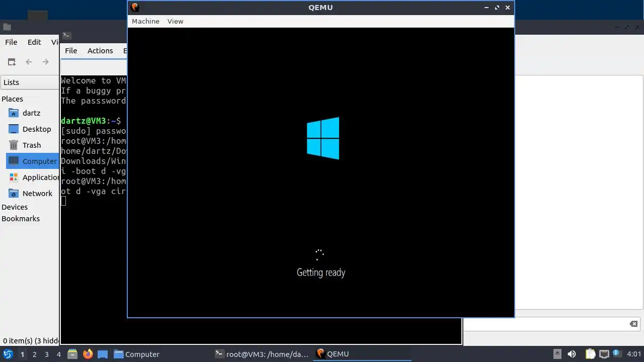Switch to workspace 2
Viewport: 644px width, 362px height.
pos(34,354)
